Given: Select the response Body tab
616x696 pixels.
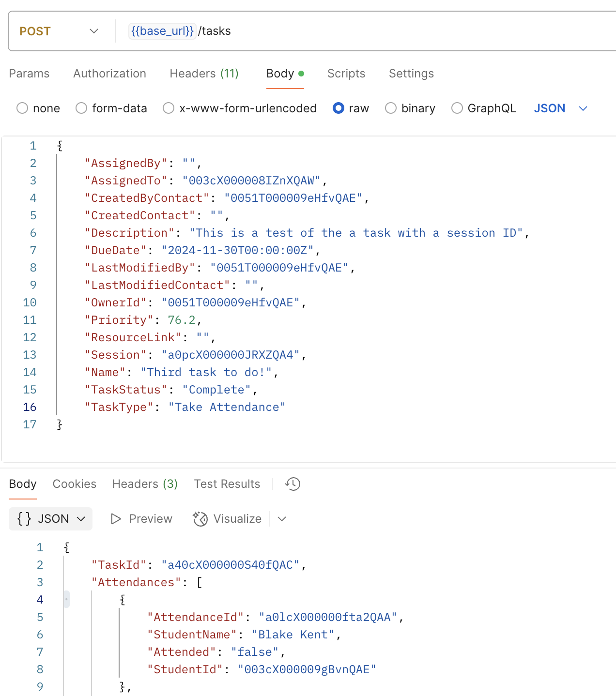Looking at the screenshot, I should tap(23, 484).
